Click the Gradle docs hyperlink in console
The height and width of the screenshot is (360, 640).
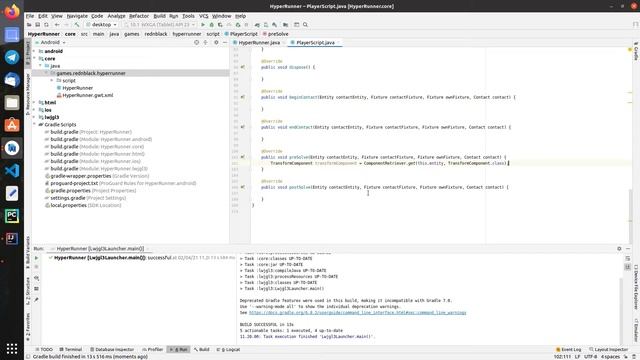tap(358, 313)
